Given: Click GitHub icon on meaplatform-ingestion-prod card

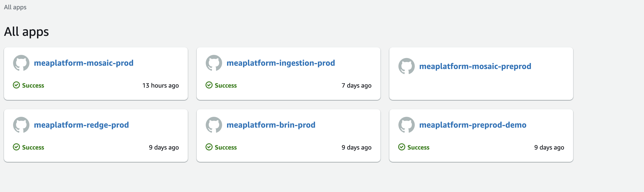Looking at the screenshot, I should (x=214, y=63).
